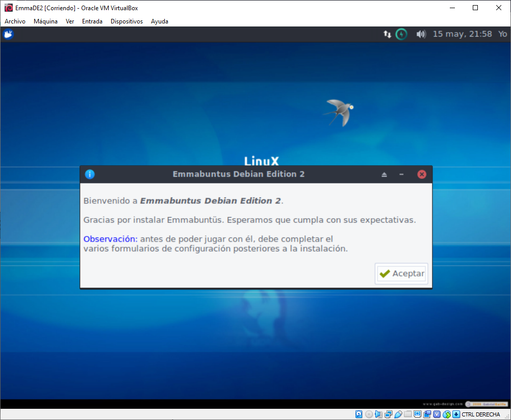
Task: Click the shared folders status icon
Action: click(x=408, y=414)
